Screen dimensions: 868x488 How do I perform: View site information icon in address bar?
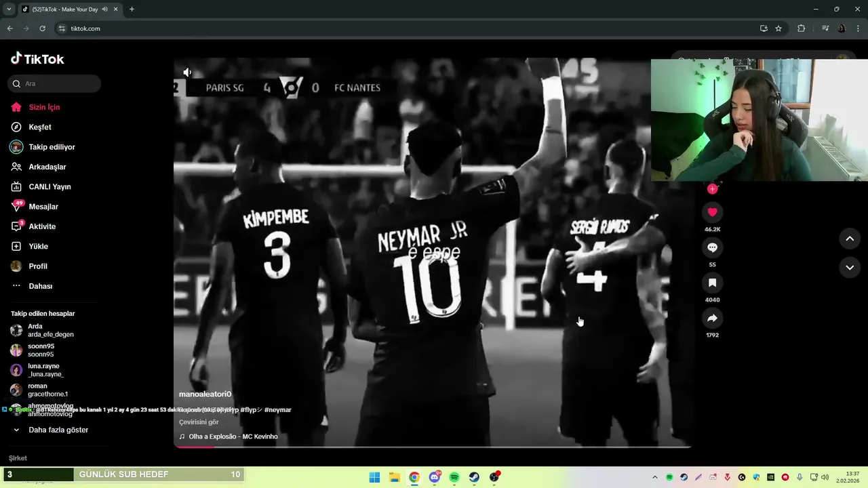tap(62, 28)
